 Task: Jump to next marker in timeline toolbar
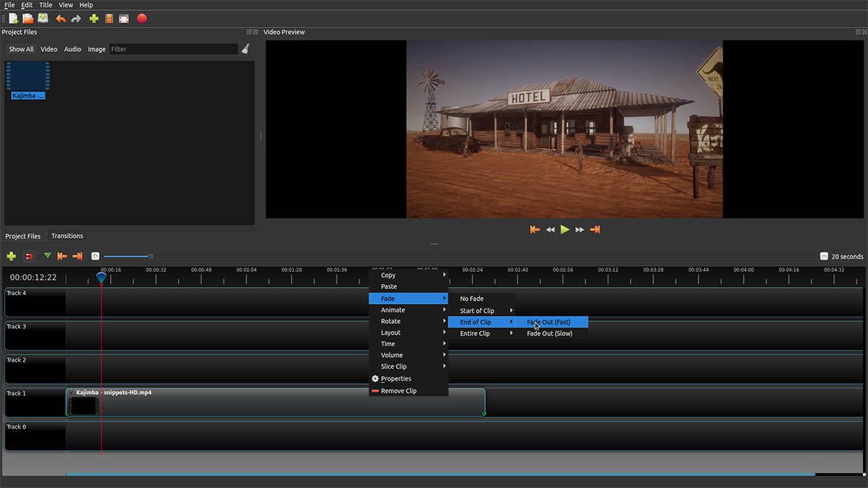coord(77,256)
